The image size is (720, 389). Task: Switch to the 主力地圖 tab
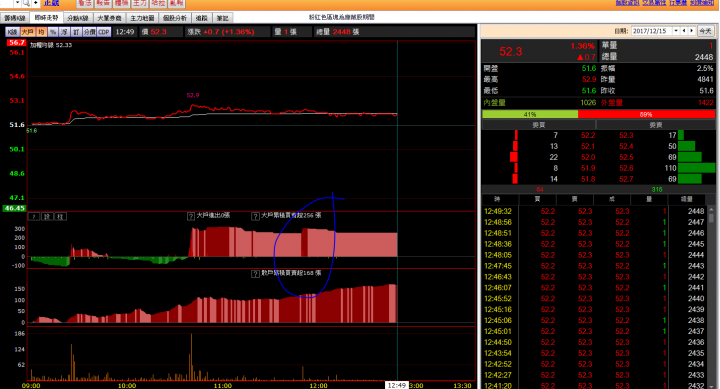[142, 18]
